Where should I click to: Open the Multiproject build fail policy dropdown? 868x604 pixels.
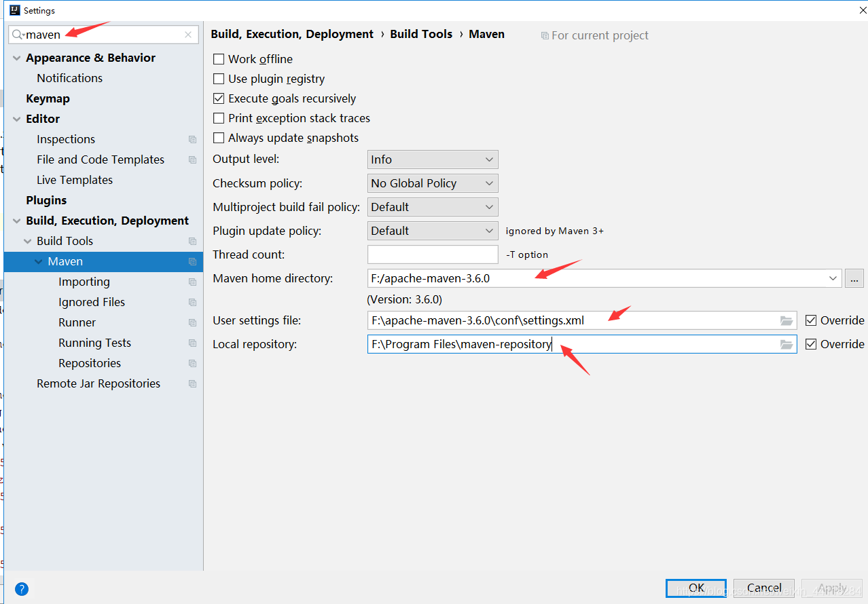tap(433, 207)
